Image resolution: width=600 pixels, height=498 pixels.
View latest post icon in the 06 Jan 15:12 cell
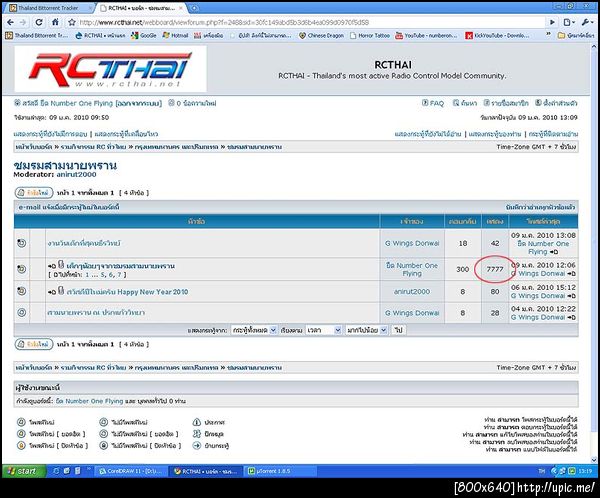(x=571, y=296)
